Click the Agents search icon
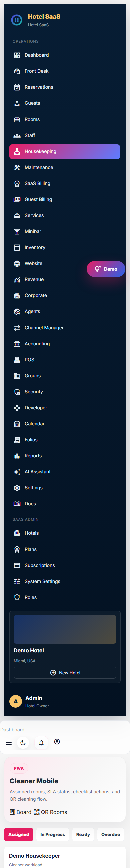Screen dimensions: 130x868 (17, 311)
